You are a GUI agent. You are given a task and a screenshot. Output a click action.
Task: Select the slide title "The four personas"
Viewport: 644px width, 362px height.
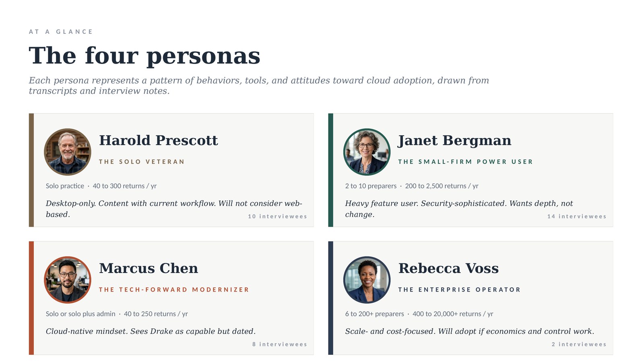click(x=144, y=56)
